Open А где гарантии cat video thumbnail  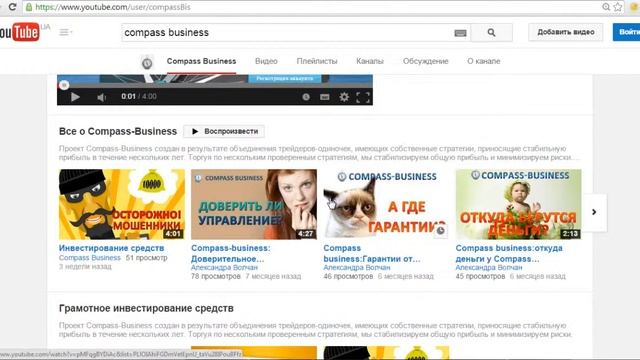pos(386,204)
